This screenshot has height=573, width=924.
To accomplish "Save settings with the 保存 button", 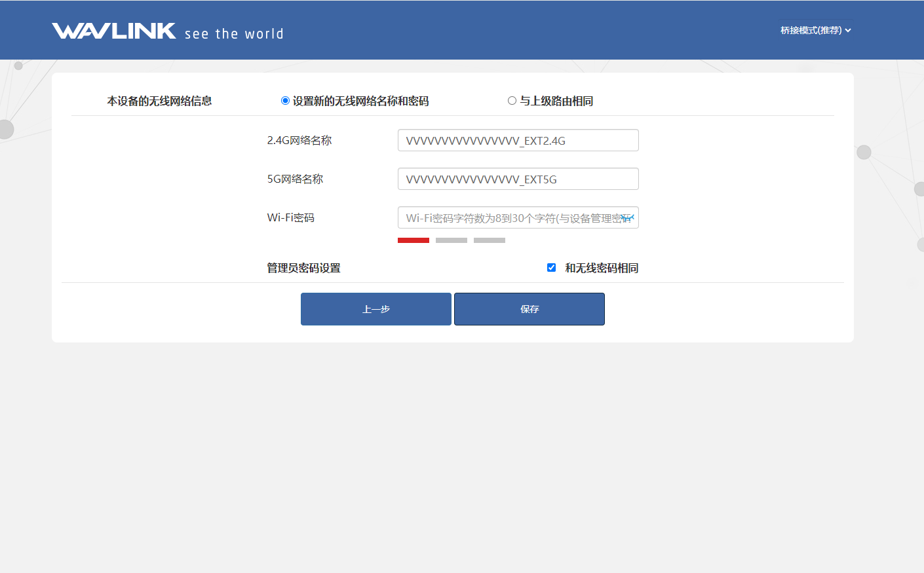I will (x=529, y=309).
